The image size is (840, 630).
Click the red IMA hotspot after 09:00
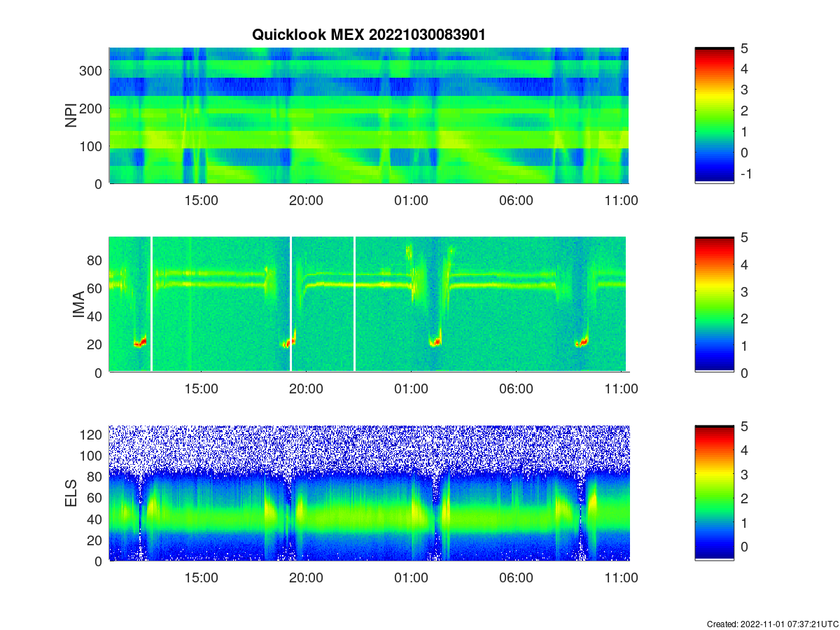tap(582, 342)
